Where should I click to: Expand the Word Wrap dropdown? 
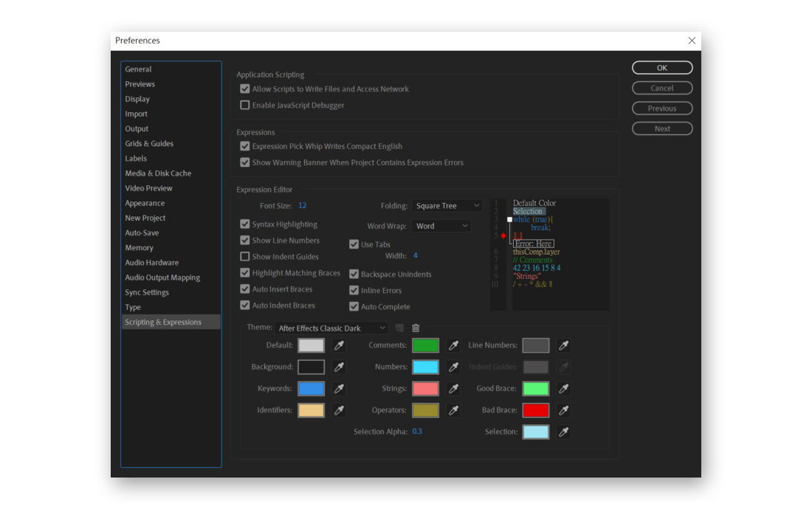[441, 226]
